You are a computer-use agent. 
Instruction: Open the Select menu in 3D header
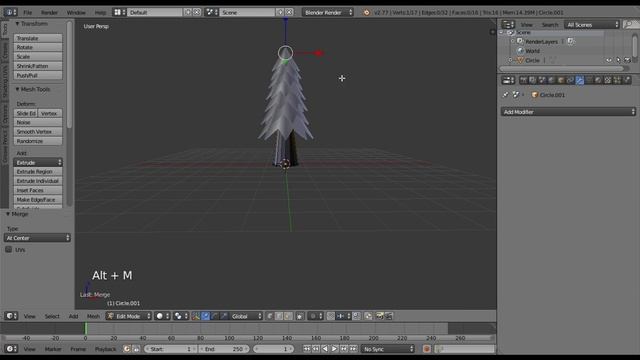[52, 316]
